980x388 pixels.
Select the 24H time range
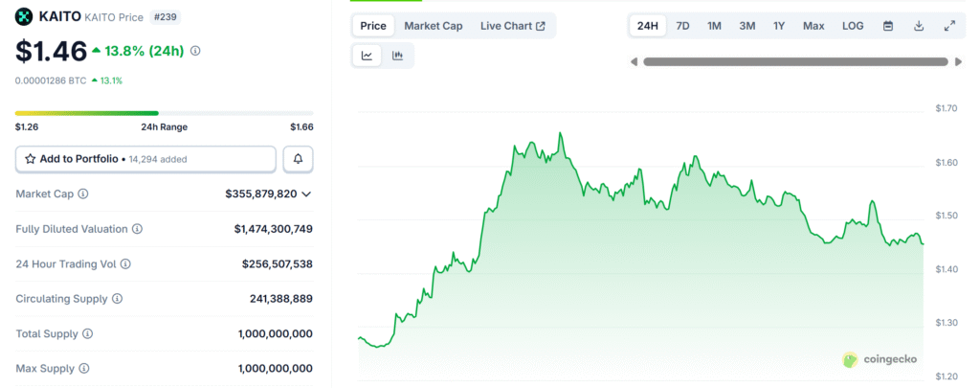[648, 26]
